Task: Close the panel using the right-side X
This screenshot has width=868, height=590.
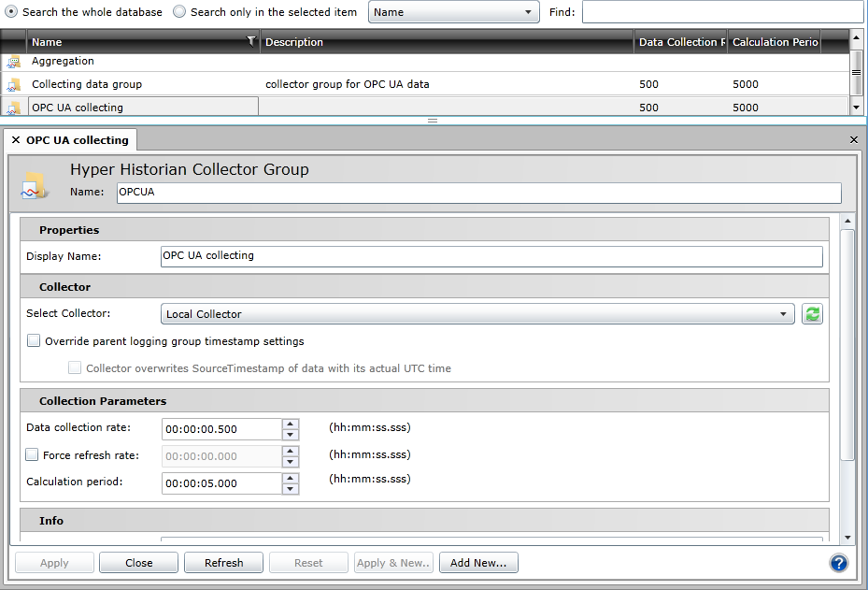Action: tap(853, 139)
